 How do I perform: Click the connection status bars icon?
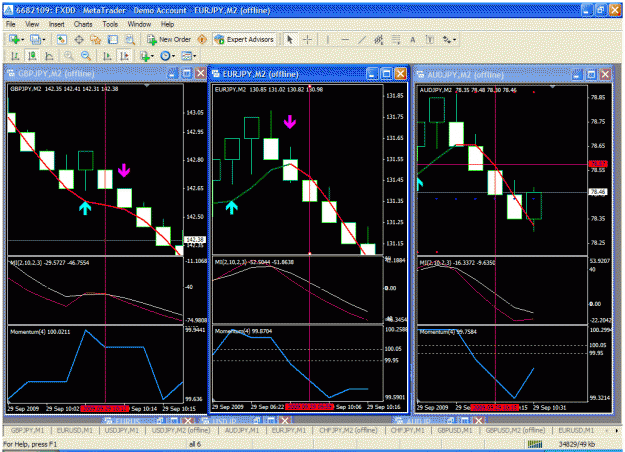[x=535, y=444]
